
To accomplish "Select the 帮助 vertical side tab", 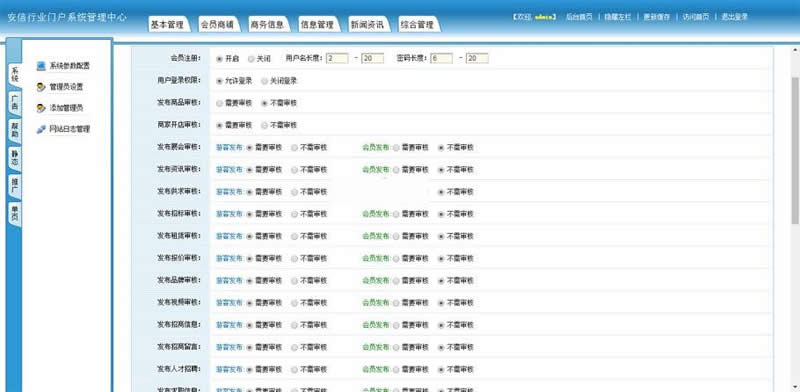I will click(15, 131).
